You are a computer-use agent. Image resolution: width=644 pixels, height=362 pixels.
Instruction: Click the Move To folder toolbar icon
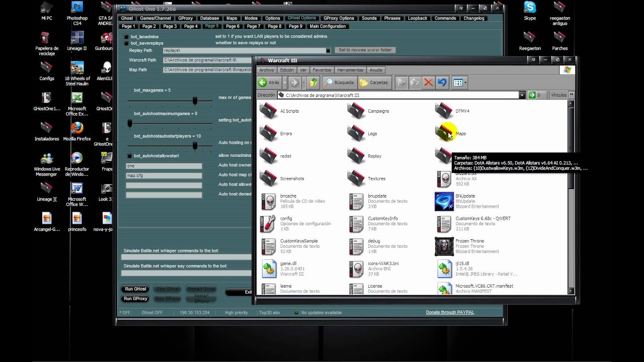tap(401, 82)
